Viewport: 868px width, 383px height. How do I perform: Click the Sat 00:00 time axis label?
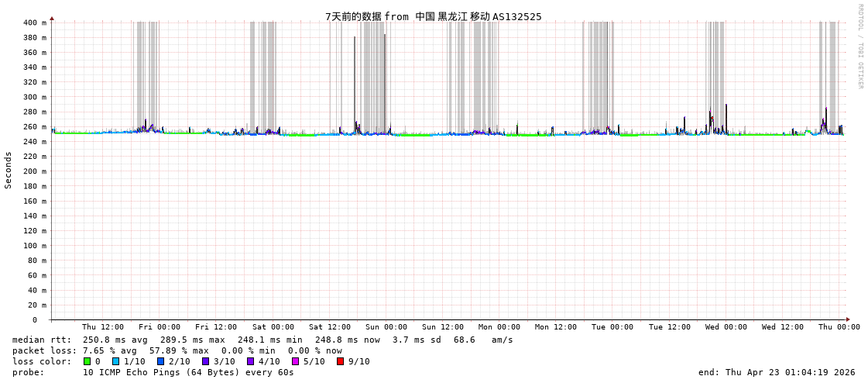point(273,327)
